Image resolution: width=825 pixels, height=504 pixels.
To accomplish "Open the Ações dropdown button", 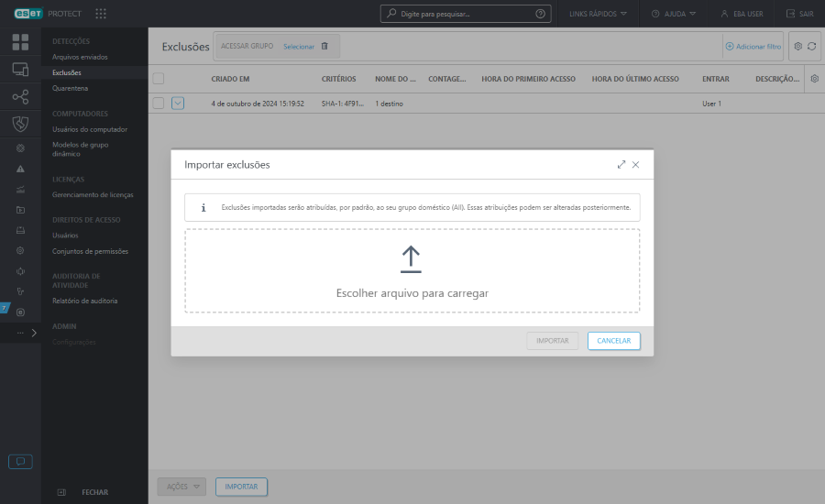I will point(181,487).
